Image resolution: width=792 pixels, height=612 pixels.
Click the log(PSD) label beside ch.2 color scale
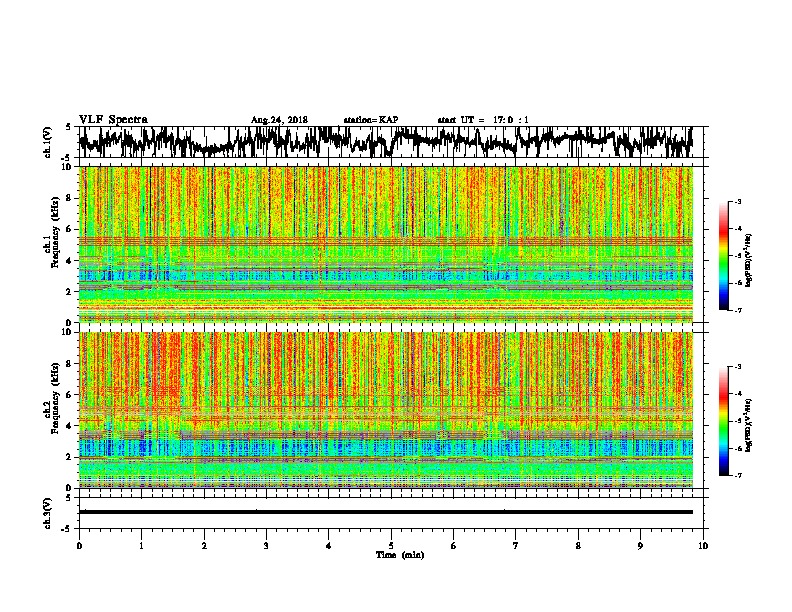pyautogui.click(x=748, y=426)
